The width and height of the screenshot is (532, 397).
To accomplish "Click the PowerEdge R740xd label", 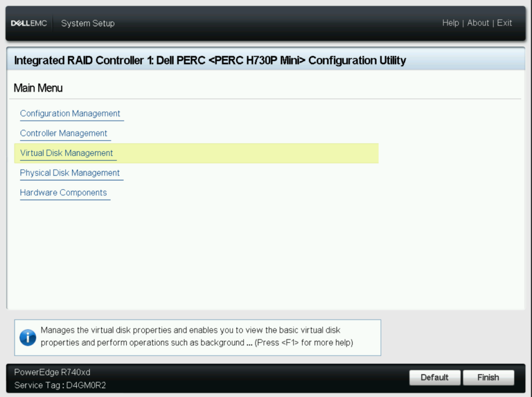I will 52,372.
